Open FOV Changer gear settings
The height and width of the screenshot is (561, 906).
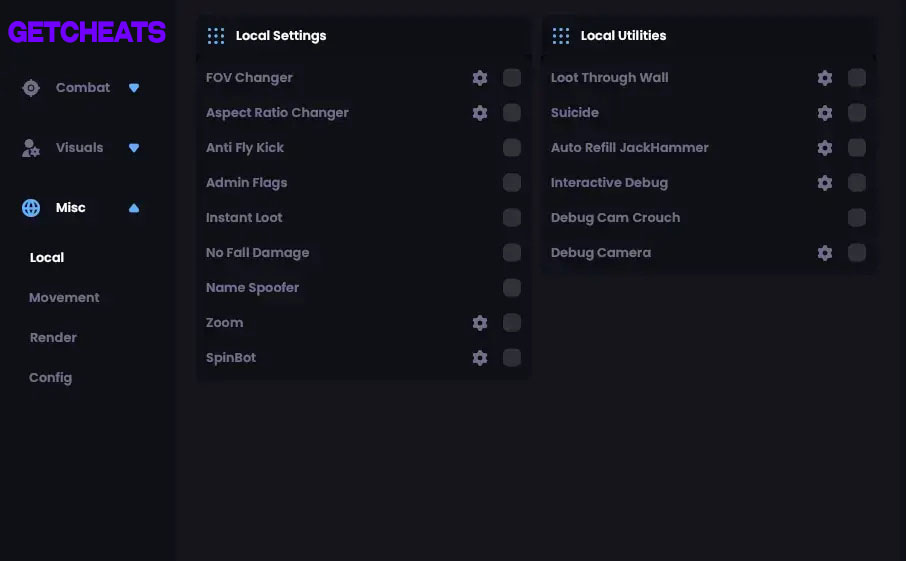[480, 78]
